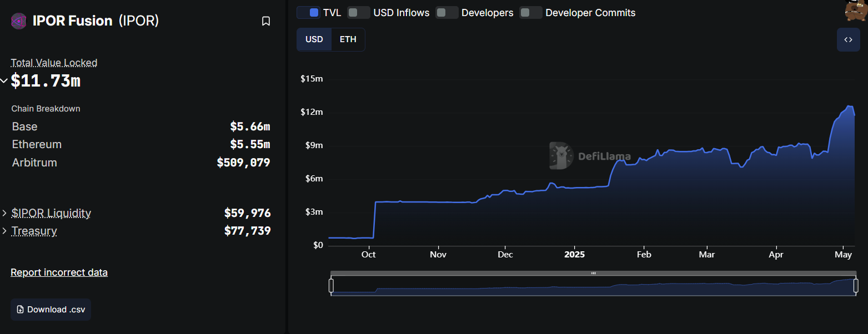Click the top drag bar of range selector
The width and height of the screenshot is (868, 334).
click(x=593, y=273)
